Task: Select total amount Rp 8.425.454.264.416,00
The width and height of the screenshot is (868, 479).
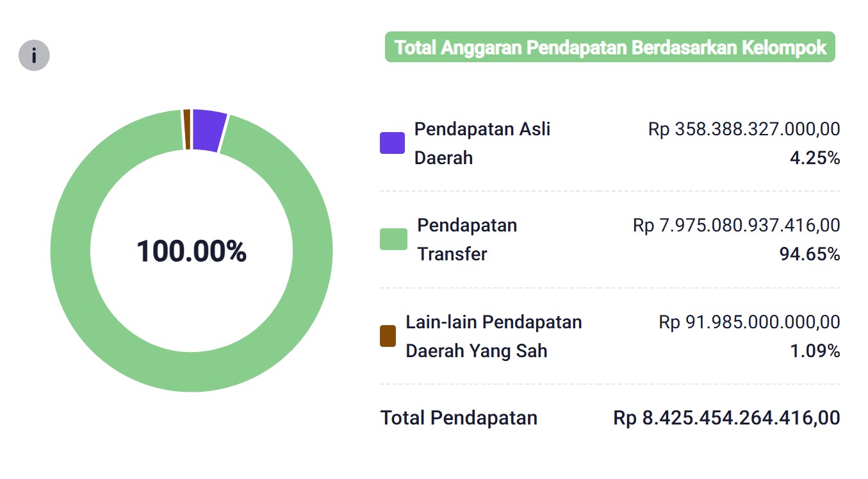Action: pos(726,418)
